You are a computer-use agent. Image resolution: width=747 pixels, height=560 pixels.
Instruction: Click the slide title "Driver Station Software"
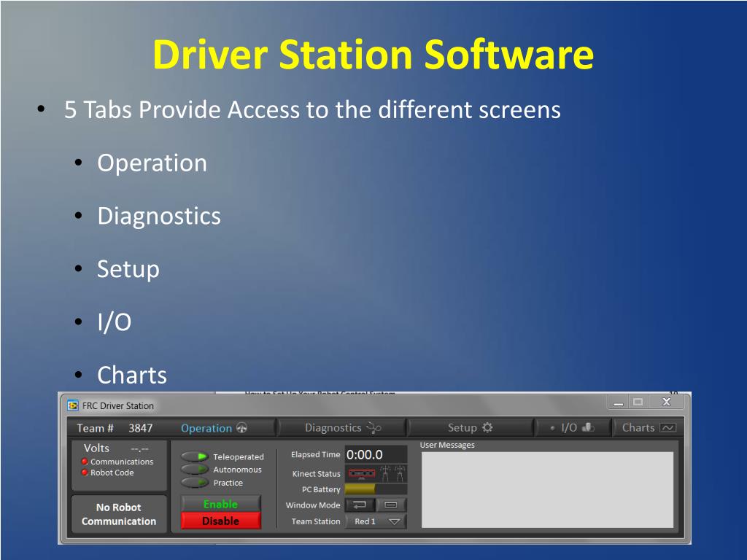[x=373, y=55]
